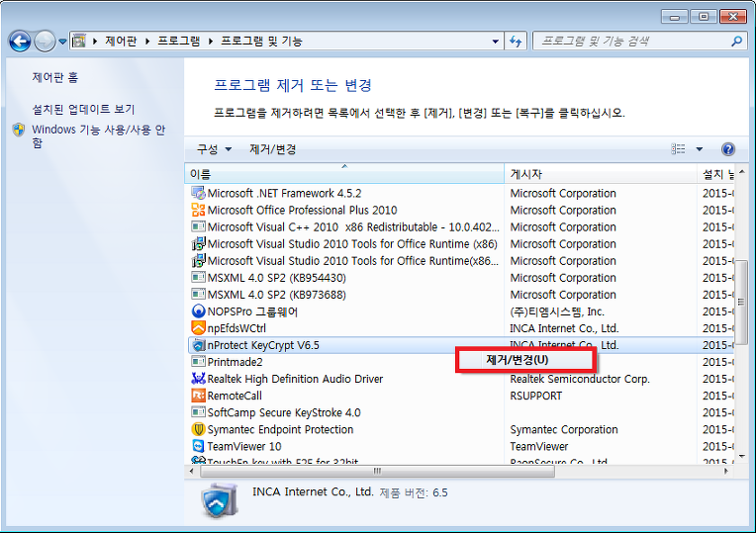Click Symantec Corporation publisher cell
756x533 pixels.
(x=564, y=429)
